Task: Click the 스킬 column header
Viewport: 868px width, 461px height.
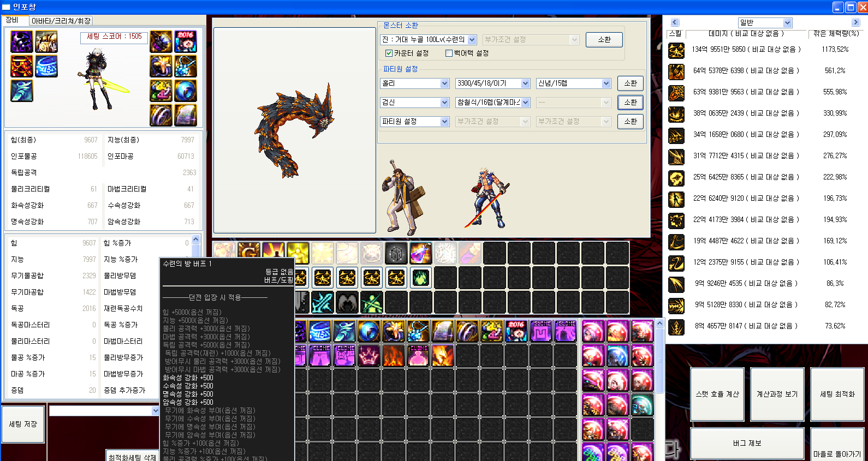Action: pyautogui.click(x=675, y=34)
